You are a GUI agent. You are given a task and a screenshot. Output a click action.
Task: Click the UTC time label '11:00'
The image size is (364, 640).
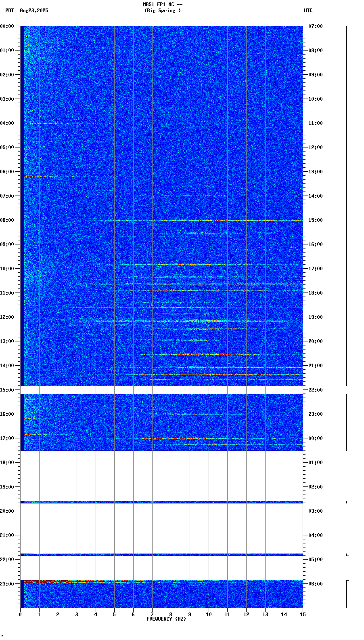pos(316,123)
